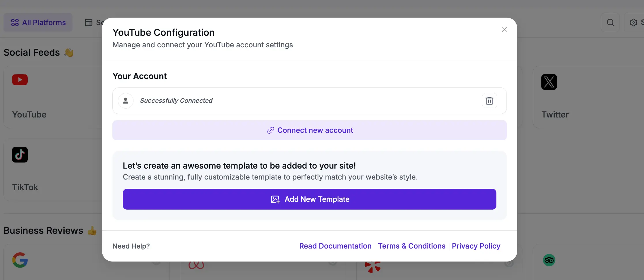Image resolution: width=644 pixels, height=280 pixels.
Task: Open the search icon
Action: 611,22
